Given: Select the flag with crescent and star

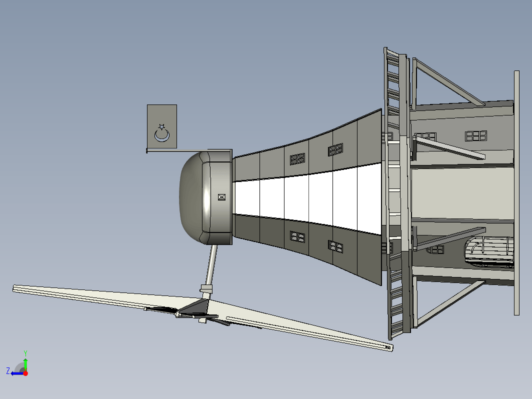Looking at the screenshot, I should pyautogui.click(x=162, y=126).
